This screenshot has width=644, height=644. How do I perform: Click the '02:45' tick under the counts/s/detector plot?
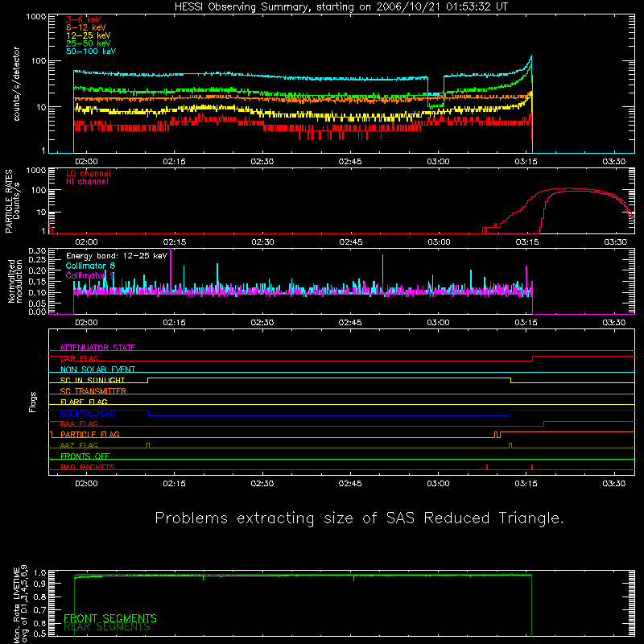point(350,162)
